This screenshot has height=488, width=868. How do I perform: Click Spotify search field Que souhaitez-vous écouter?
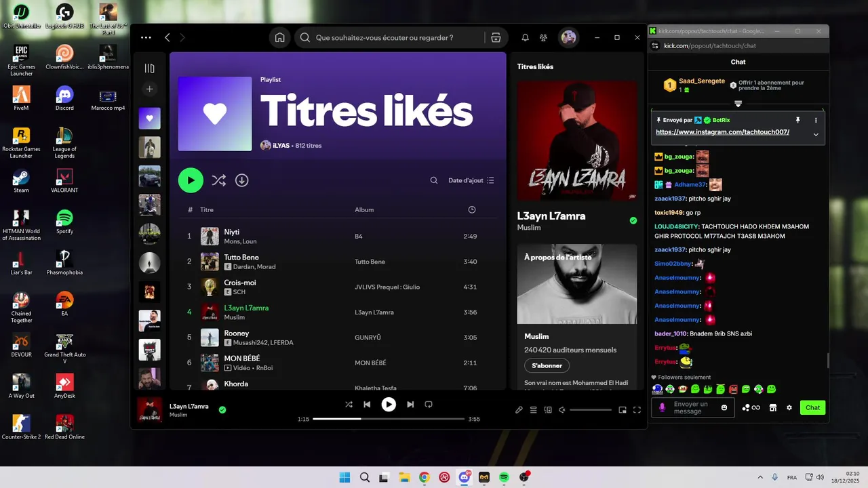pyautogui.click(x=384, y=38)
